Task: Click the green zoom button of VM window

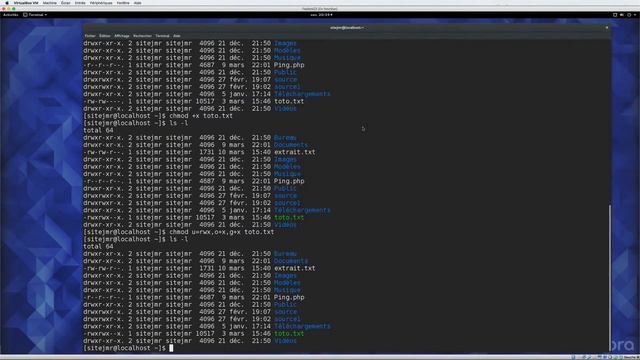Action: (13, 9)
